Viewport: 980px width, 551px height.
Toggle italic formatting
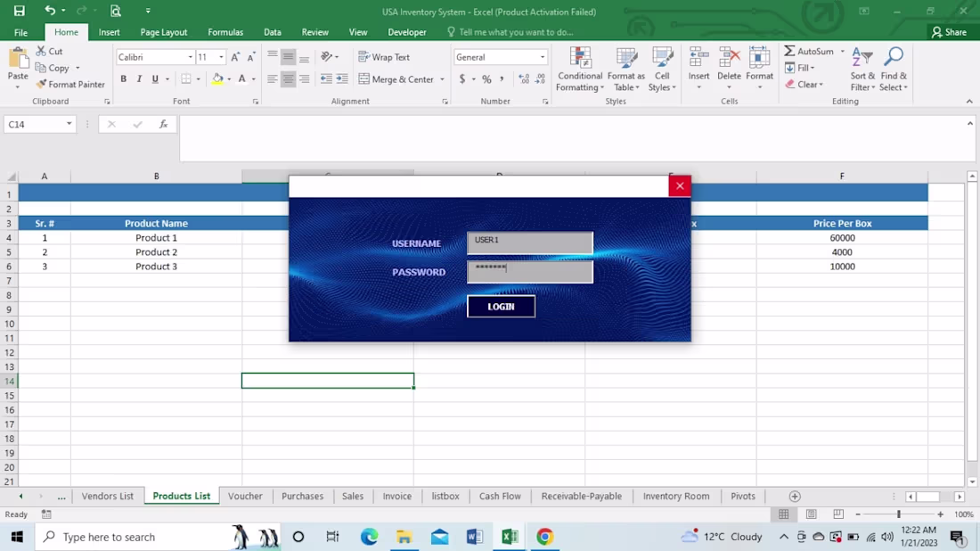point(138,78)
